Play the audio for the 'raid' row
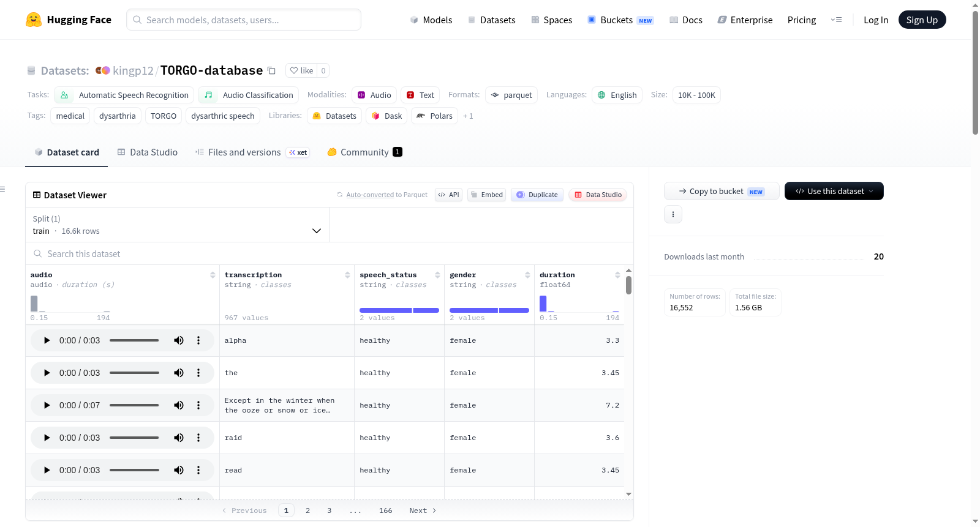 pyautogui.click(x=47, y=438)
